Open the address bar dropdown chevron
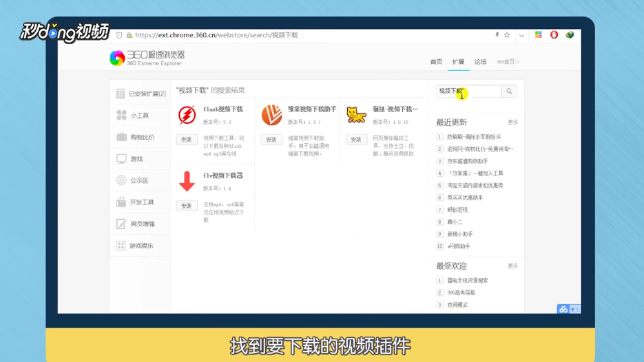644x362 pixels. 521,35
